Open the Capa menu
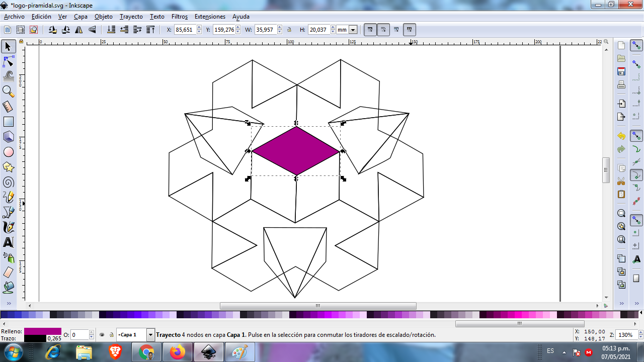This screenshot has height=362, width=644. pos(80,17)
